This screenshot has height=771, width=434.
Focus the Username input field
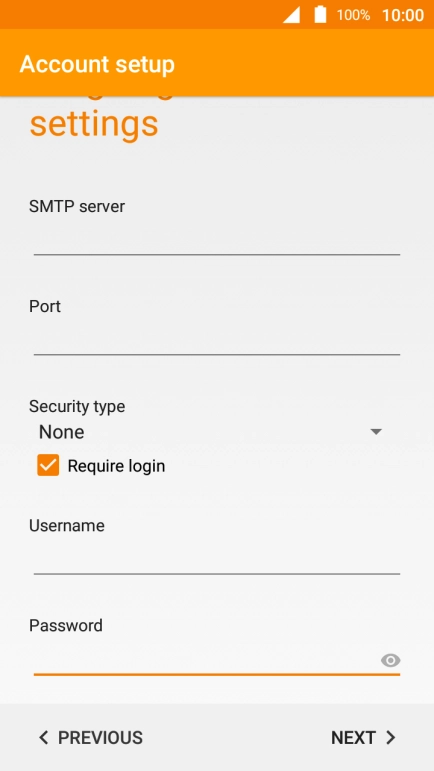(217, 560)
